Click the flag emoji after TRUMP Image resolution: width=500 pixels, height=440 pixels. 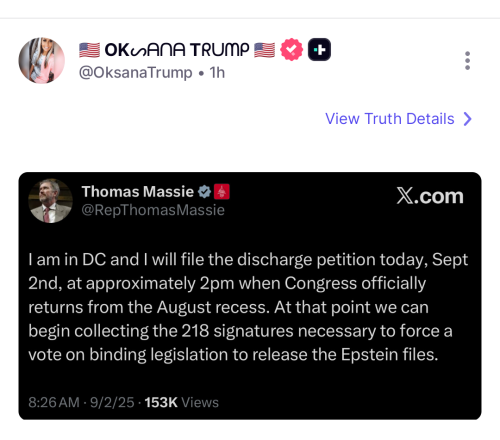pyautogui.click(x=264, y=50)
